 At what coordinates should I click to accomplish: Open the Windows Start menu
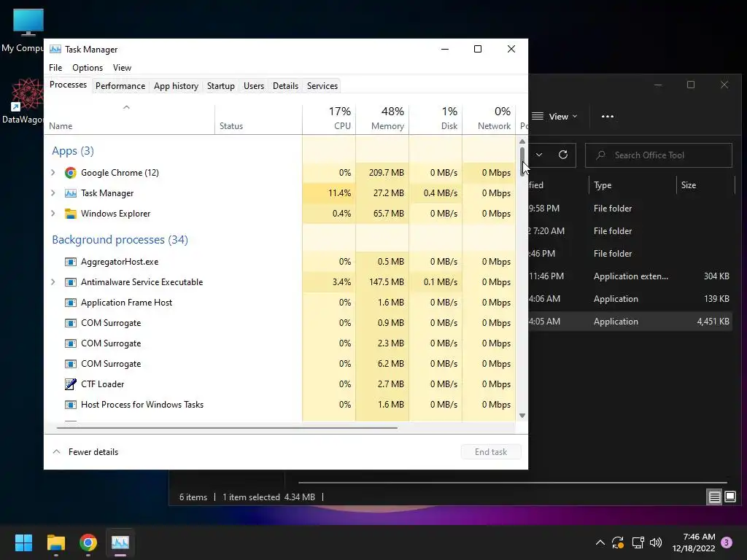tap(23, 542)
